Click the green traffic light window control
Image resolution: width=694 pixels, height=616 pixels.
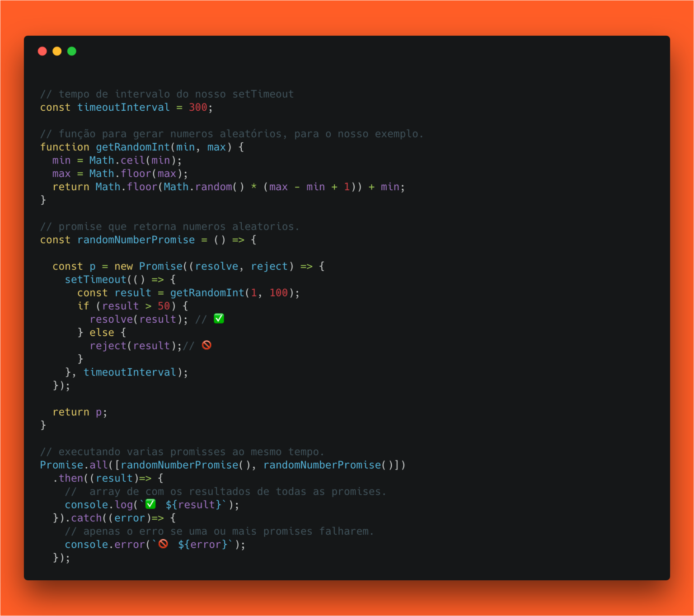point(72,51)
